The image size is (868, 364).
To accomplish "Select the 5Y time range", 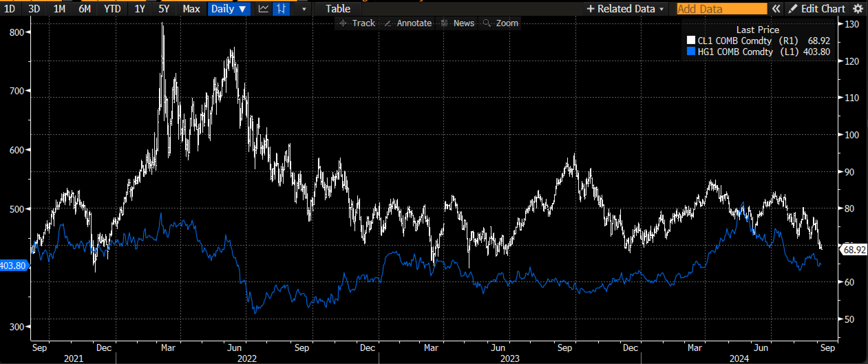I will tap(164, 9).
